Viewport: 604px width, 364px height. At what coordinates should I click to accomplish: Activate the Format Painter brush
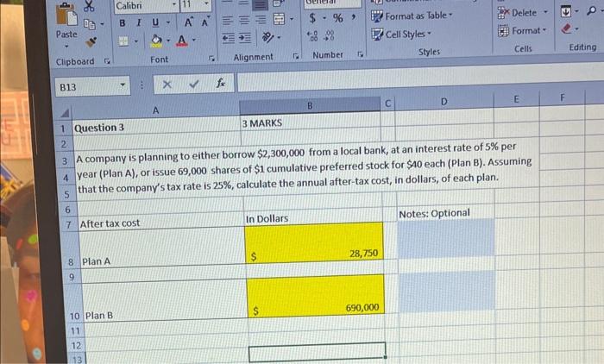91,42
